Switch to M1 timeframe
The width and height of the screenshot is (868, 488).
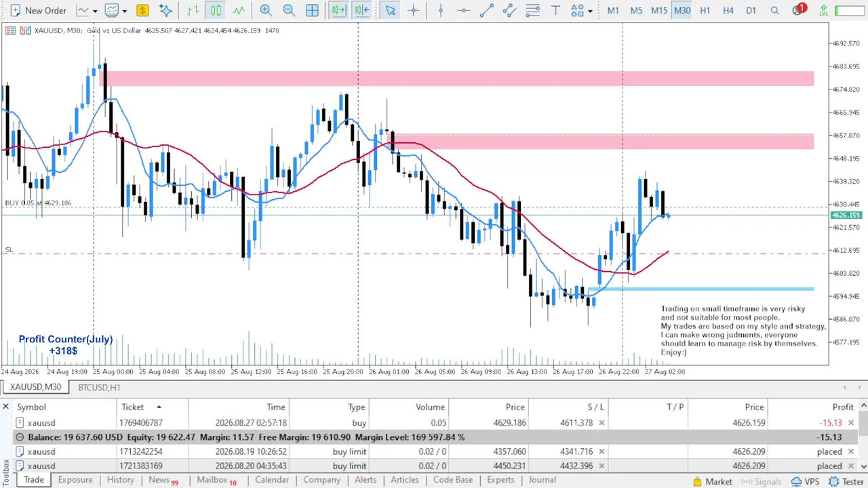click(x=613, y=10)
